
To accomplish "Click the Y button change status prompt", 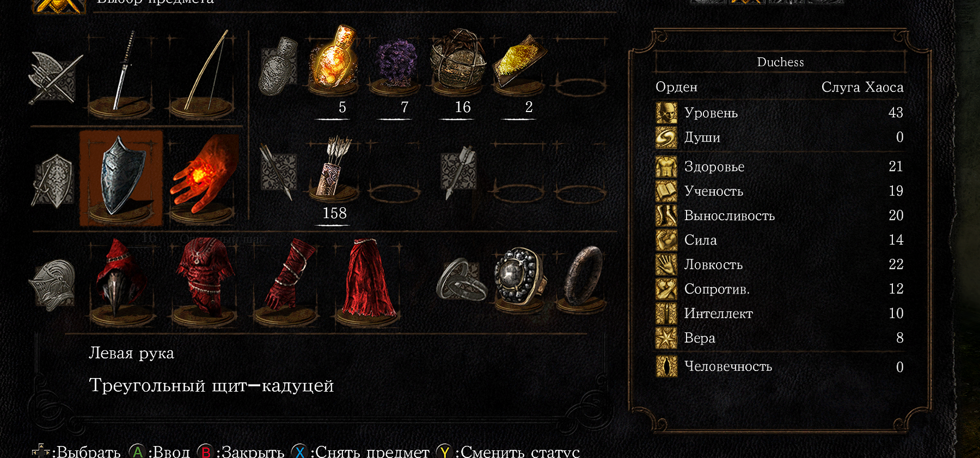I will pos(509,452).
